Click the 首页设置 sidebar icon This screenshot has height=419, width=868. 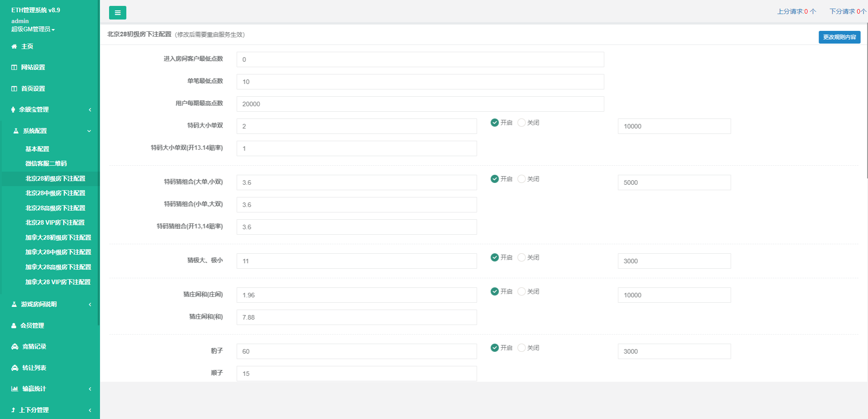point(14,89)
